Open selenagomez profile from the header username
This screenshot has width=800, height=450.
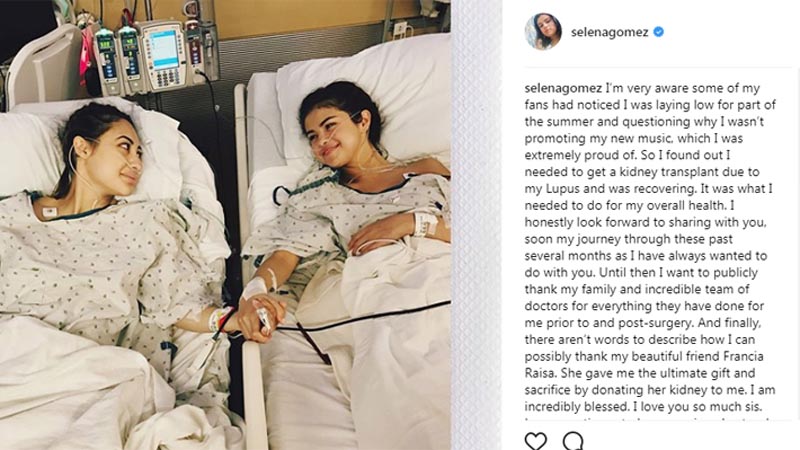point(610,32)
